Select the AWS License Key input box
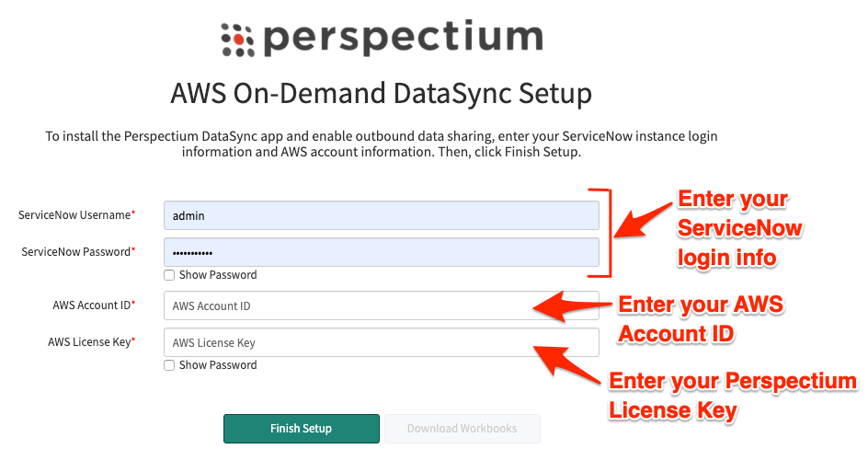Screen dimensions: 868x472 382,342
